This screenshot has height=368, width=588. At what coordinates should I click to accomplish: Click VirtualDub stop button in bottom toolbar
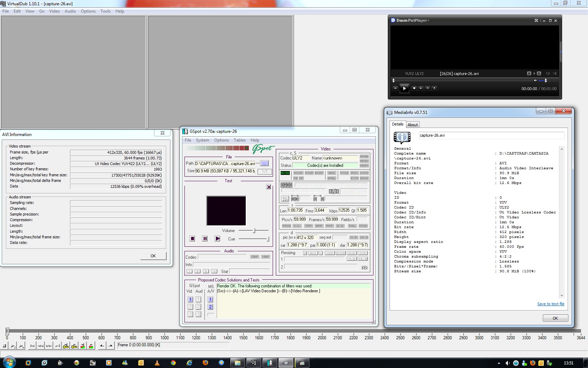pos(5,346)
